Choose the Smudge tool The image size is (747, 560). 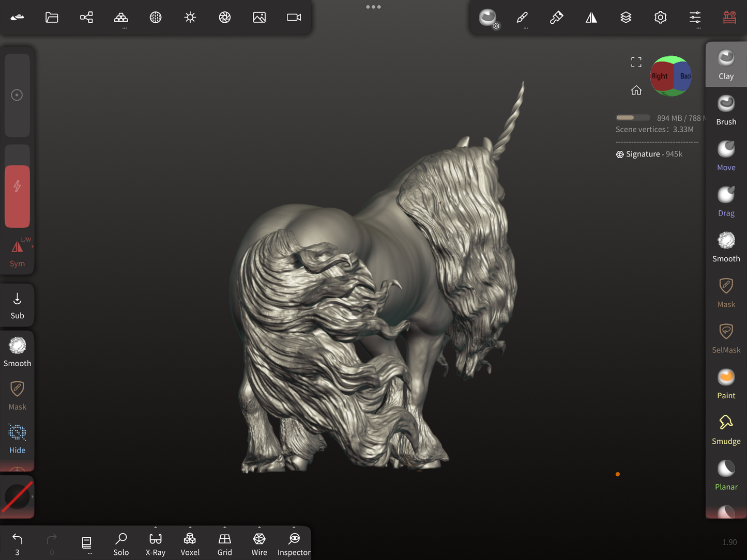pos(726,429)
